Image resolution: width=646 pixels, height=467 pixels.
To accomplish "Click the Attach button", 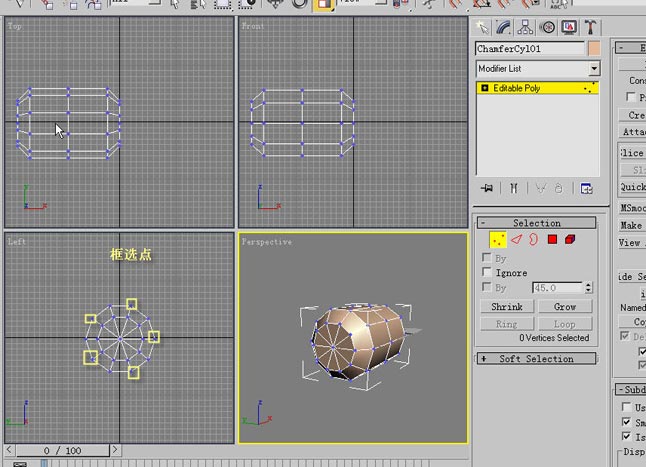I will pyautogui.click(x=633, y=132).
